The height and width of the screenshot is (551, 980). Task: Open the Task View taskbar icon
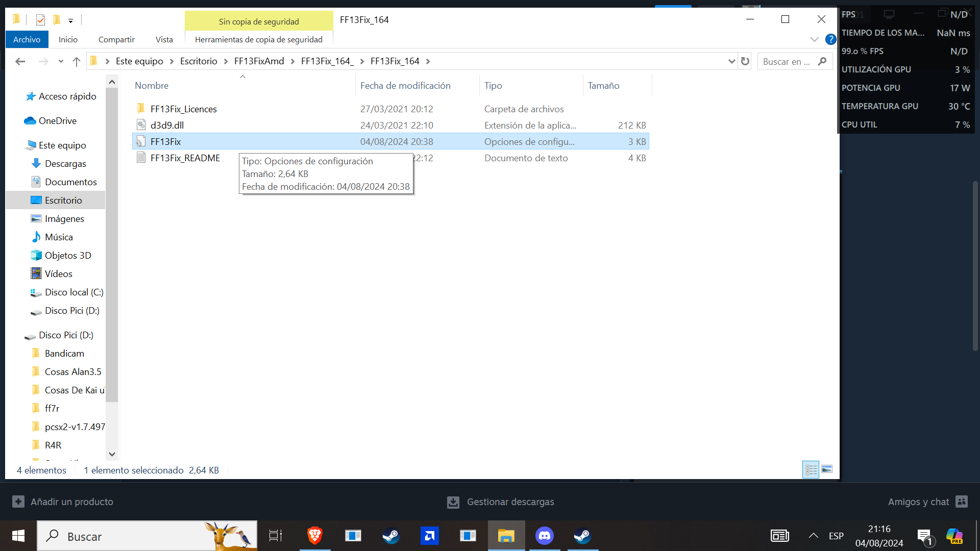coord(276,536)
